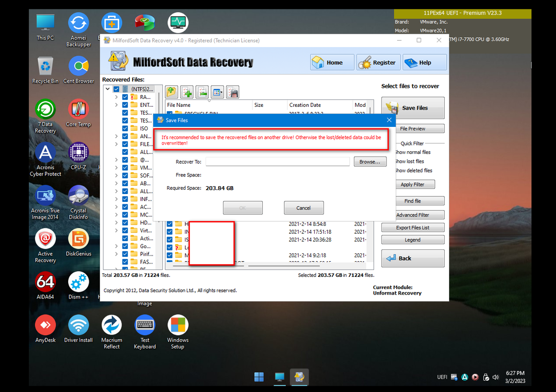Open Windows Setup desktop icon
This screenshot has height=392, width=556.
pos(177,332)
